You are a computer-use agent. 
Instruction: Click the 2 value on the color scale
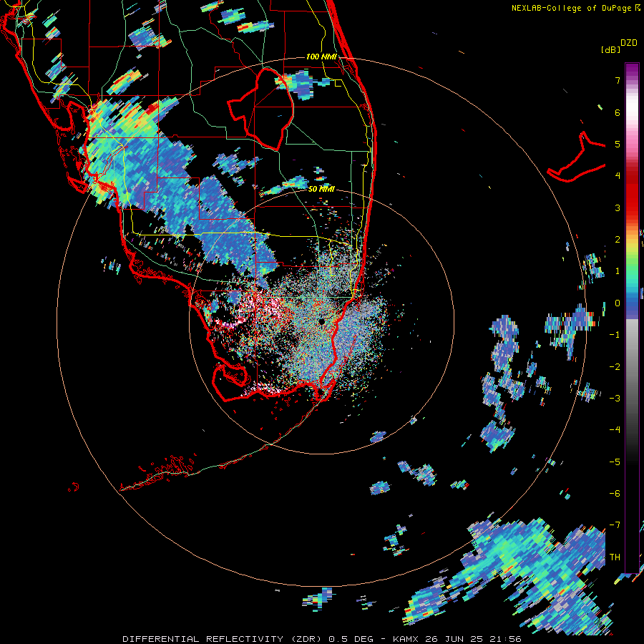tap(617, 239)
